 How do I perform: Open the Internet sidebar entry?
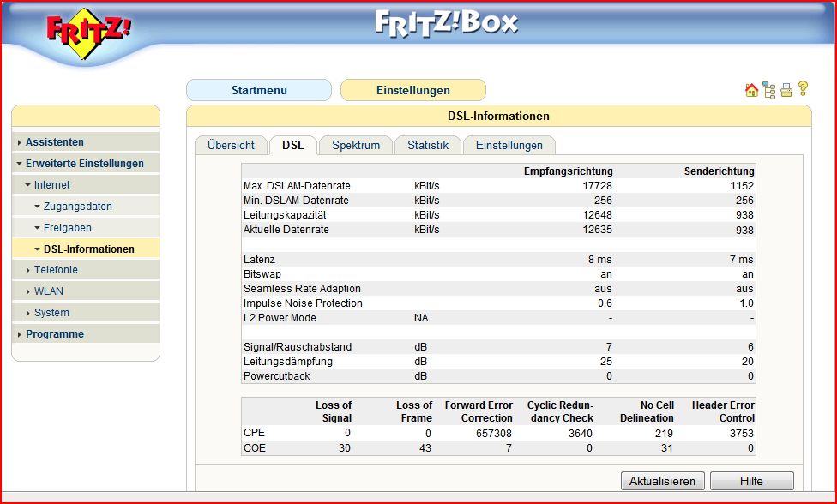pyautogui.click(x=51, y=184)
